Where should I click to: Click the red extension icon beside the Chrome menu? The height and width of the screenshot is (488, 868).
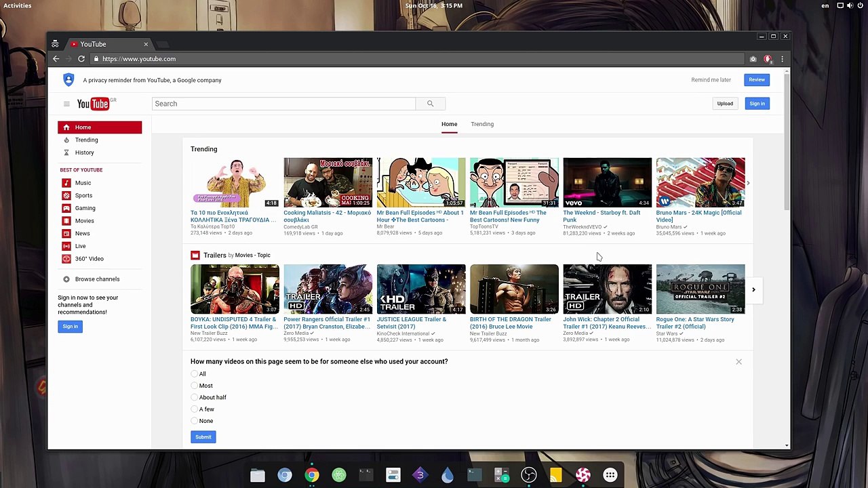point(768,59)
